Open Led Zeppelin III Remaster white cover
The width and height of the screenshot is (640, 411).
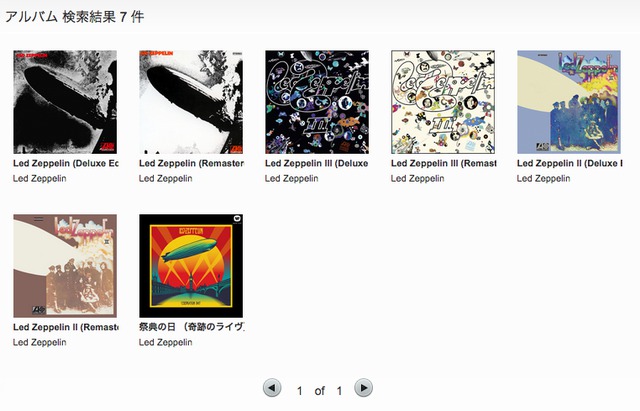(443, 102)
